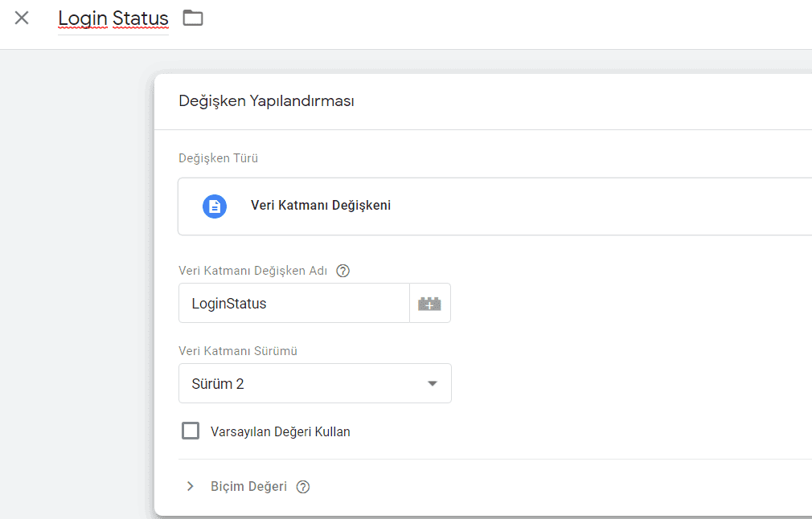Close the Login Status variable editor

22,18
